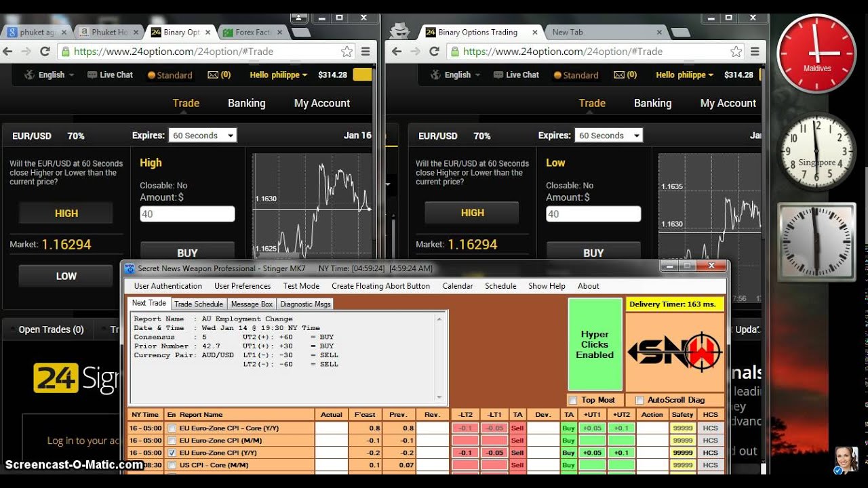Viewport: 868px width, 488px height.
Task: Toggle the Top Most checkbox
Action: pos(573,401)
